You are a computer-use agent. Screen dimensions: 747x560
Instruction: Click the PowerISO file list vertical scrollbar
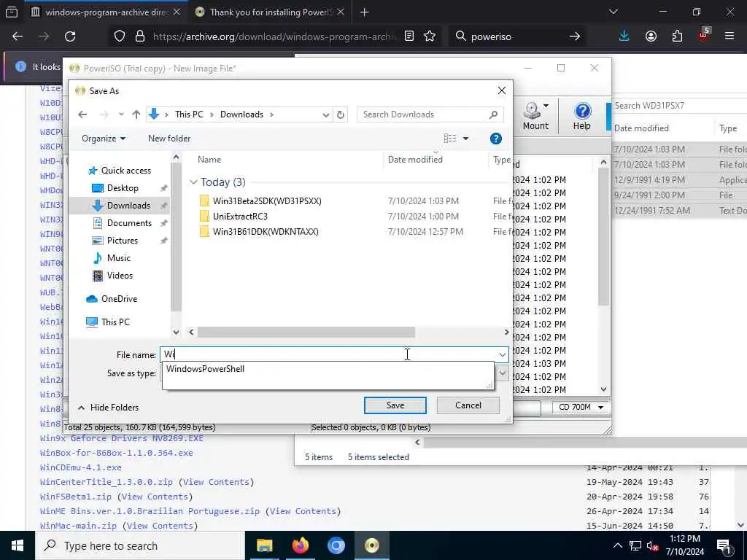[x=603, y=237]
